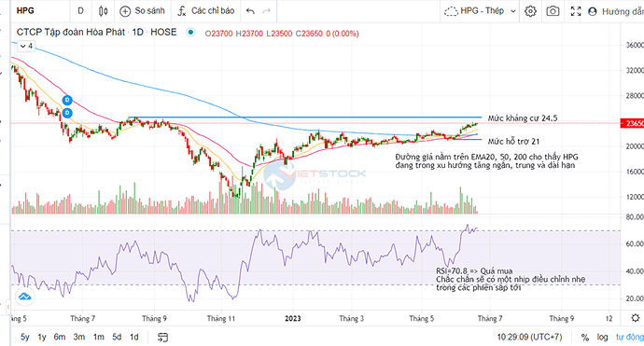
Task: Click the 23650 current price tag
Action: (x=632, y=123)
